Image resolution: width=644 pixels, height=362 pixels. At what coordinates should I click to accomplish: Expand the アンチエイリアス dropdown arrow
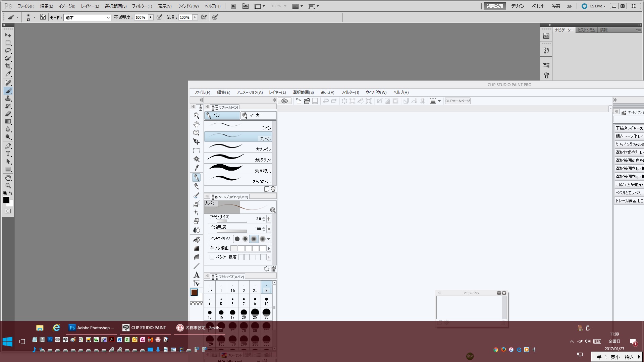[269, 239]
